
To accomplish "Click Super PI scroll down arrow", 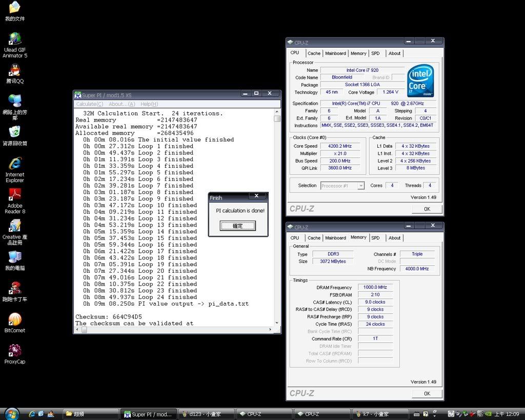I will pos(277,323).
